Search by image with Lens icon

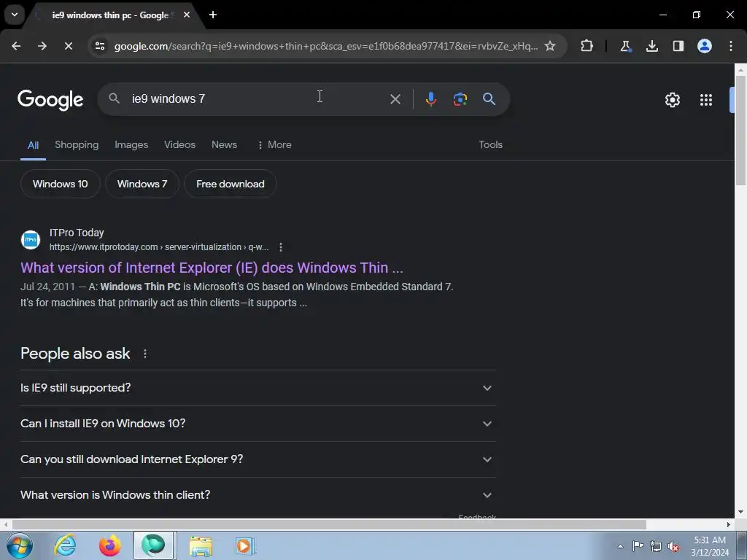point(460,99)
